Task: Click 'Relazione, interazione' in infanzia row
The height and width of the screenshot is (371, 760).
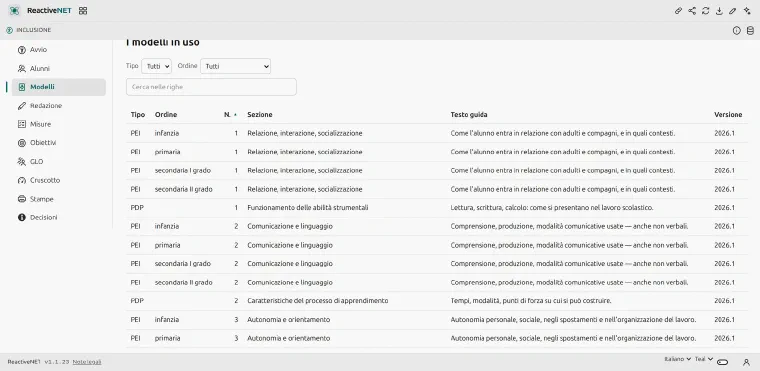Action: [x=304, y=133]
